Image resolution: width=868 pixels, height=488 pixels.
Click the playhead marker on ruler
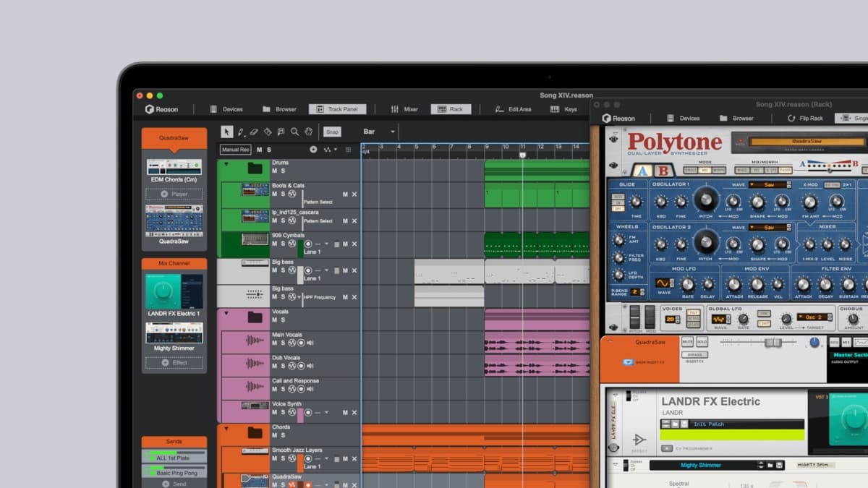523,155
